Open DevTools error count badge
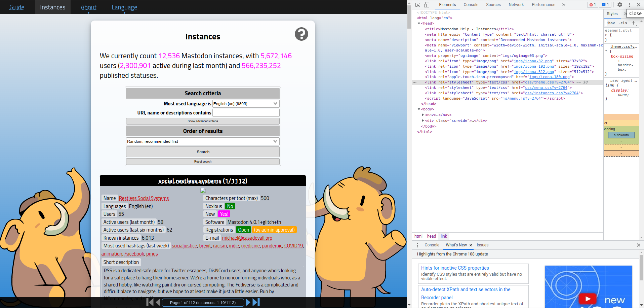The width and height of the screenshot is (644, 308). tap(593, 5)
